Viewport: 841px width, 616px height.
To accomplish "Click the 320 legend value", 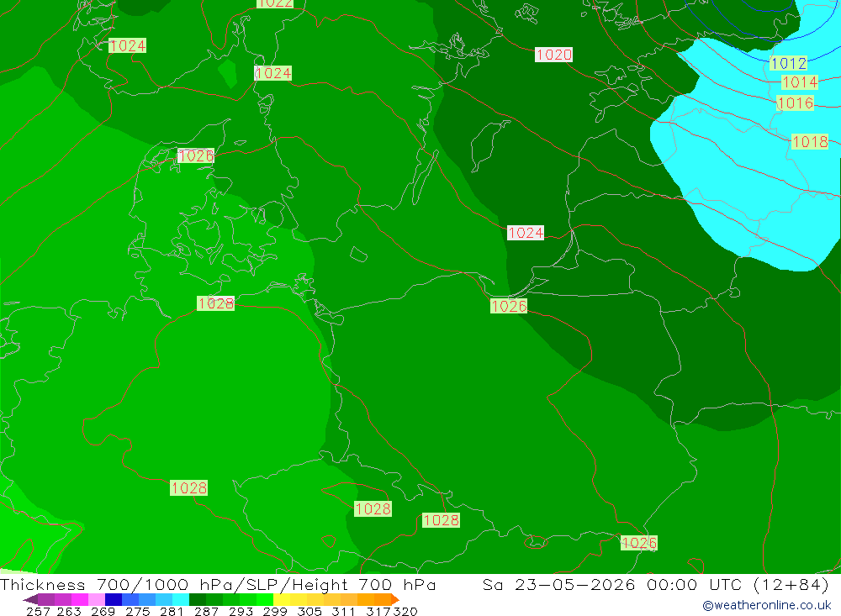I will [x=405, y=611].
